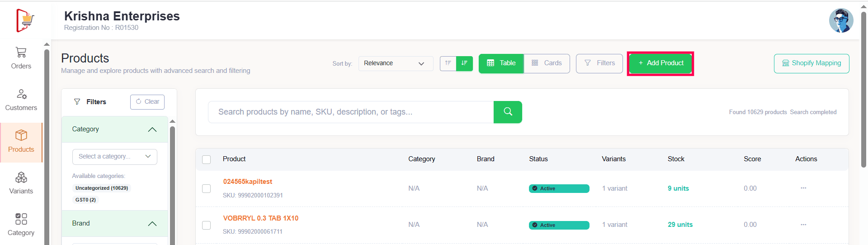Click the Add Product button
The height and width of the screenshot is (245, 868).
click(660, 63)
